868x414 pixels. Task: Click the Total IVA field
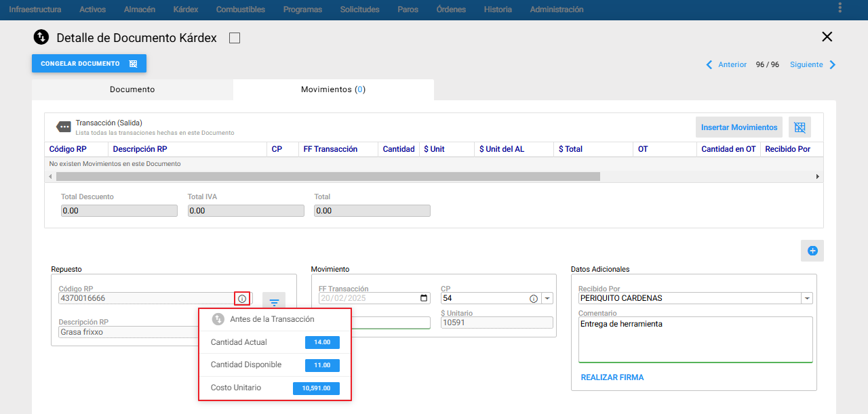point(245,211)
